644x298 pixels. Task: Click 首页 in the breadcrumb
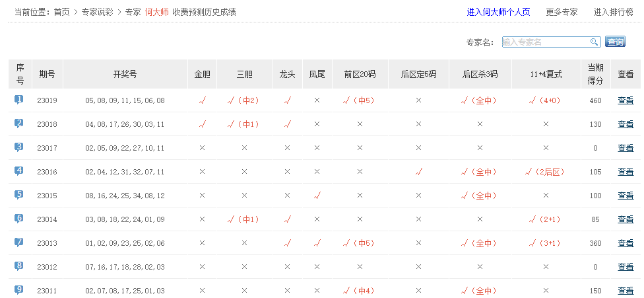62,12
